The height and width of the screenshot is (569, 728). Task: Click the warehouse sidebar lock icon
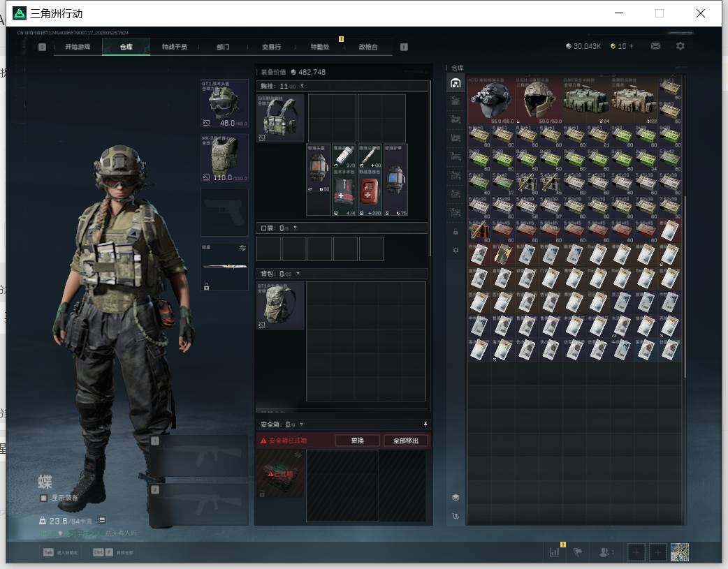click(x=456, y=232)
